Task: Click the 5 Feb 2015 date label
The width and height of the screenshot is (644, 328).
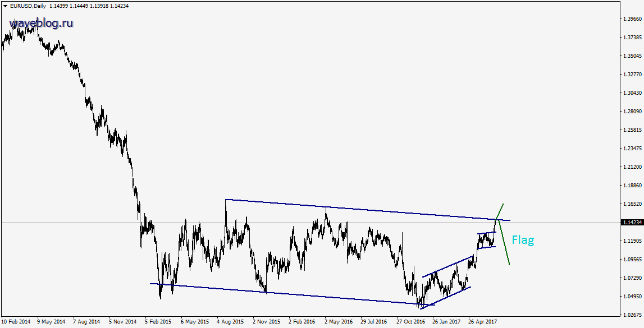Action: click(x=158, y=322)
